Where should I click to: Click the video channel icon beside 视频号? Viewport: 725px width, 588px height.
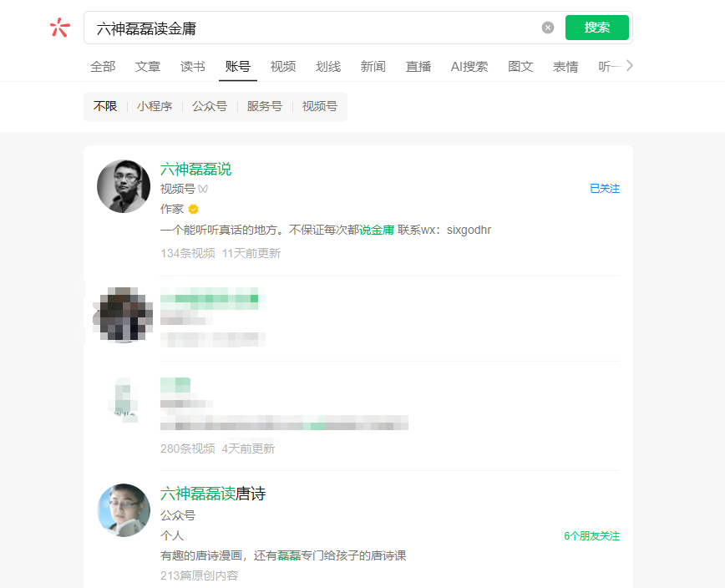203,190
